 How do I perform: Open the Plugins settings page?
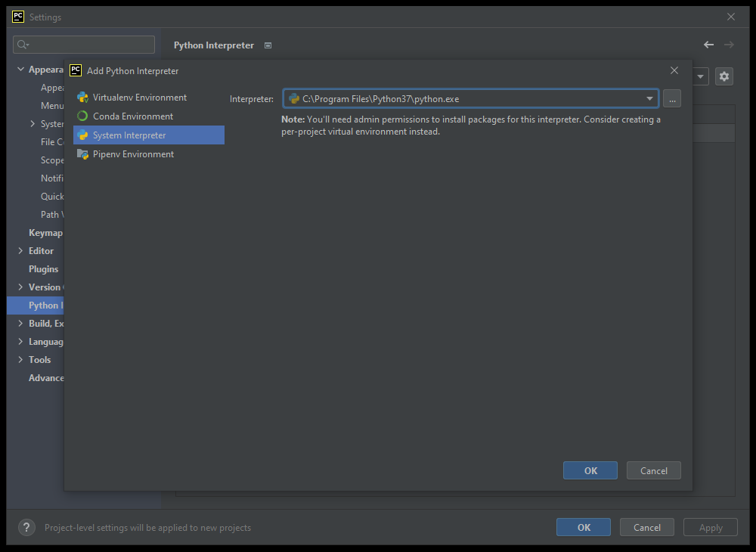pyautogui.click(x=43, y=268)
